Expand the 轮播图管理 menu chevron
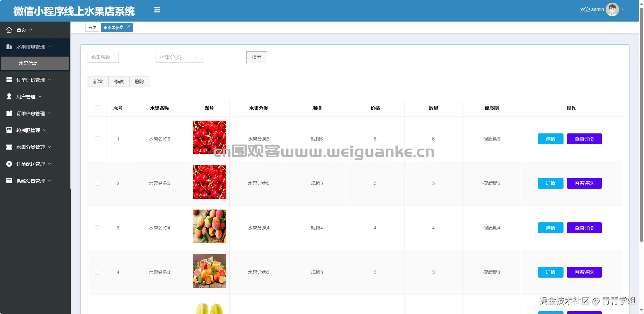 pos(45,130)
